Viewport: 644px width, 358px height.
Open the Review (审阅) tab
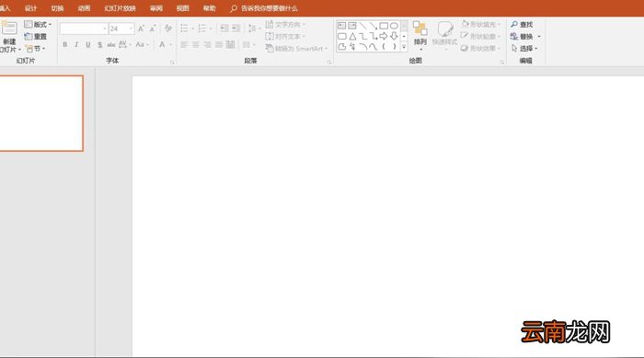point(156,8)
